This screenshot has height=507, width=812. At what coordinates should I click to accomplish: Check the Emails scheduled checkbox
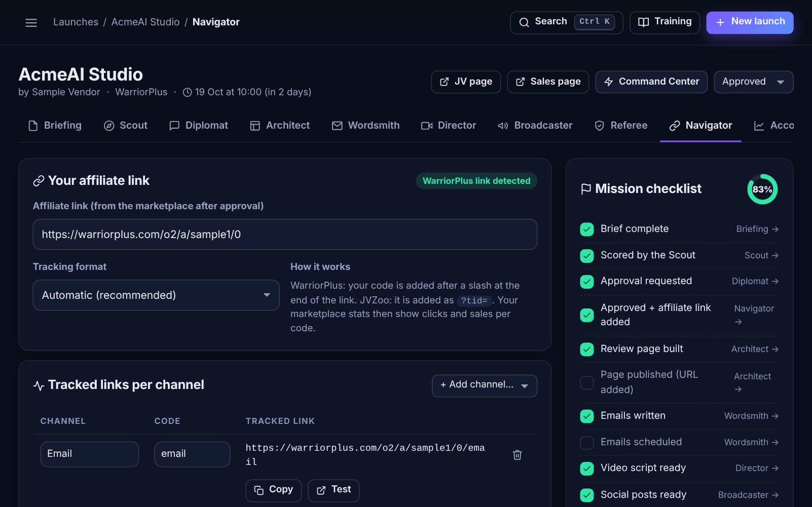587,443
